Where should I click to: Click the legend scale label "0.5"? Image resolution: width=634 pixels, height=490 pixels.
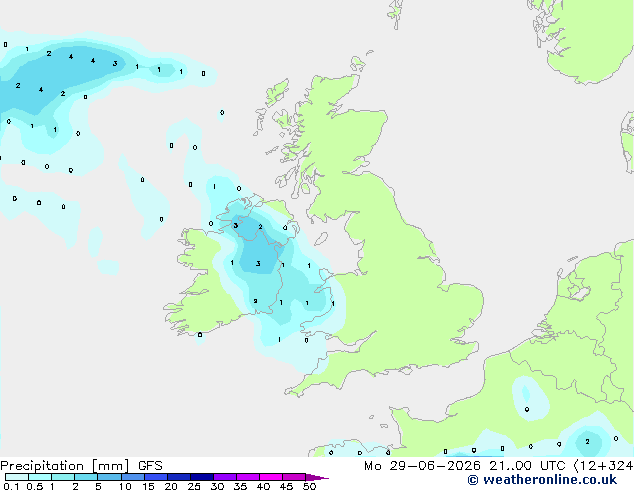[x=35, y=486]
